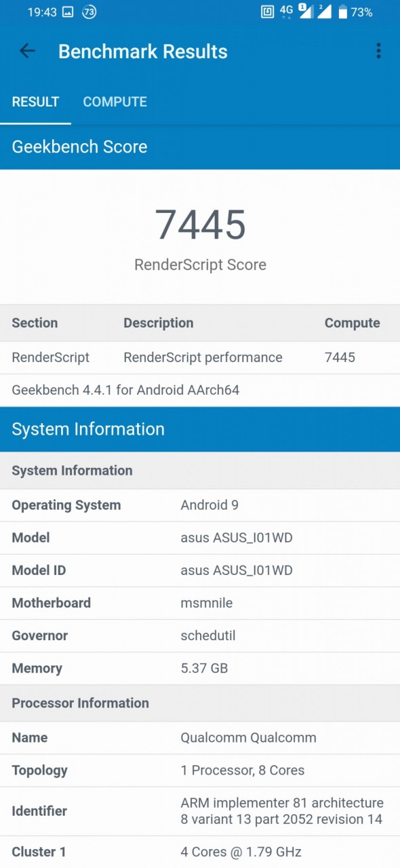The image size is (400, 868).
Task: Open the three-dot overflow menu
Action: (x=378, y=51)
